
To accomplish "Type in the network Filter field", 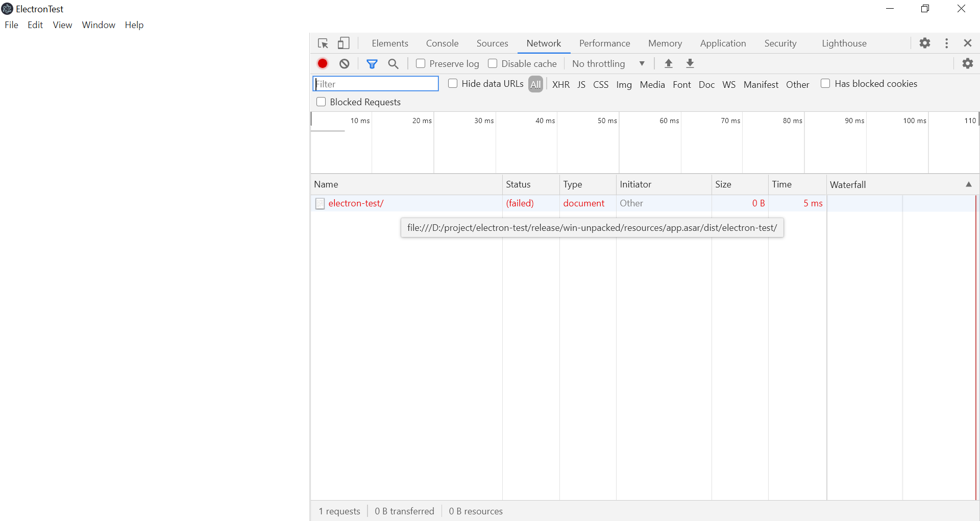I will (x=375, y=83).
